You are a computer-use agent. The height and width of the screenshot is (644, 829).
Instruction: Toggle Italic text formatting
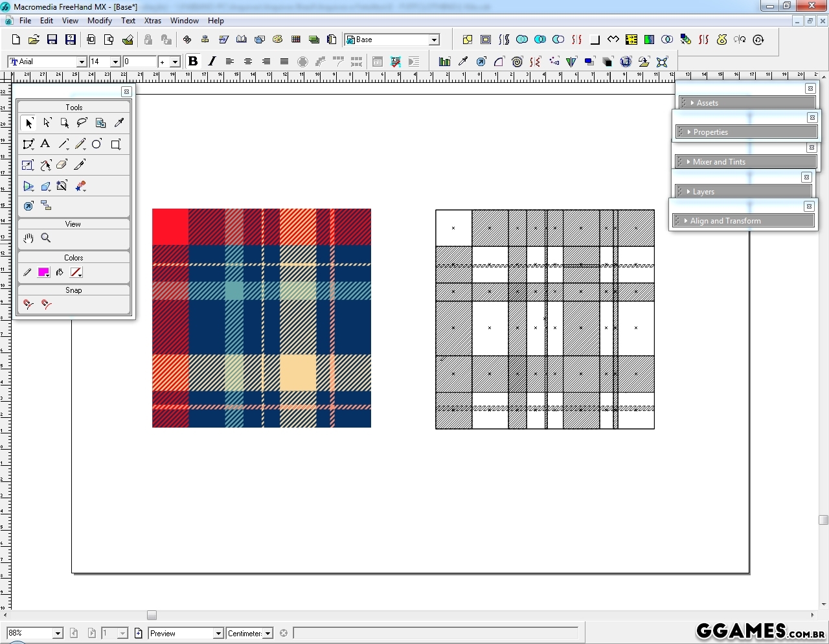(x=212, y=62)
